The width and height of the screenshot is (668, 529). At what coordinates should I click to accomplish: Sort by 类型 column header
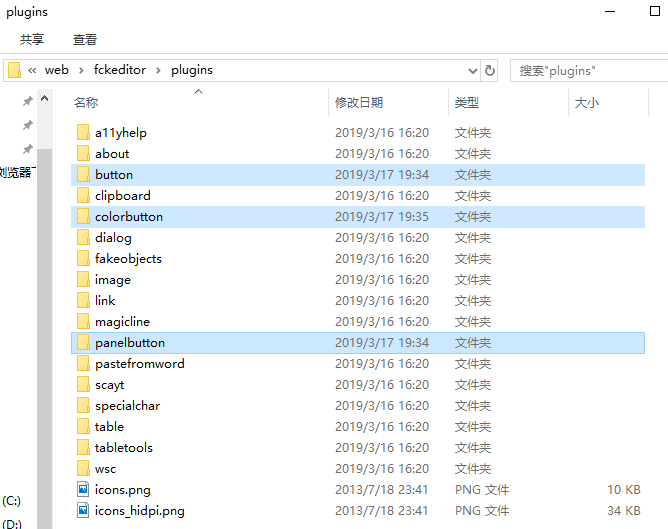pyautogui.click(x=466, y=103)
